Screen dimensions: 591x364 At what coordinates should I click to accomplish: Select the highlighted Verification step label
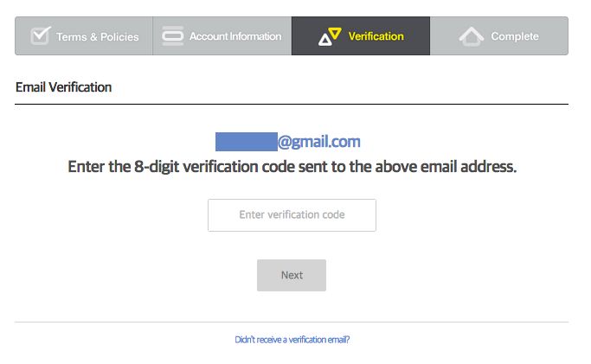click(376, 36)
